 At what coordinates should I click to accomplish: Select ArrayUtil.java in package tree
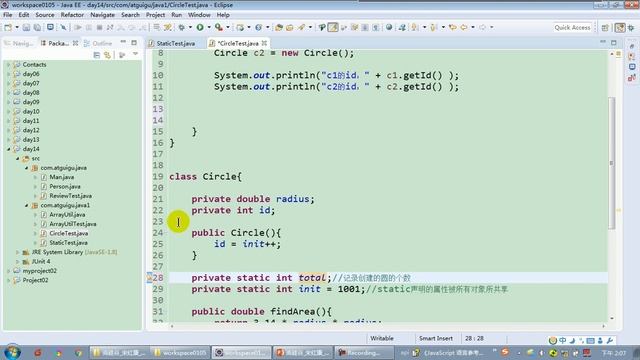[x=67, y=215]
